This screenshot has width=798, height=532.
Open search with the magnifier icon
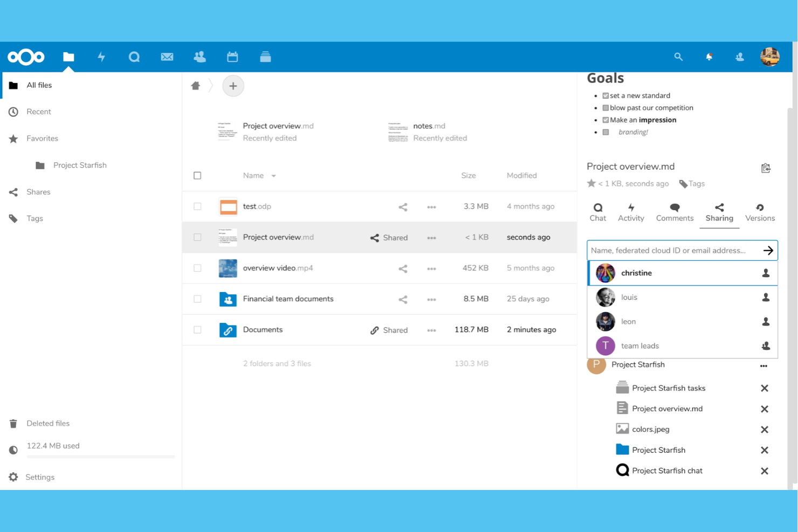click(x=678, y=57)
